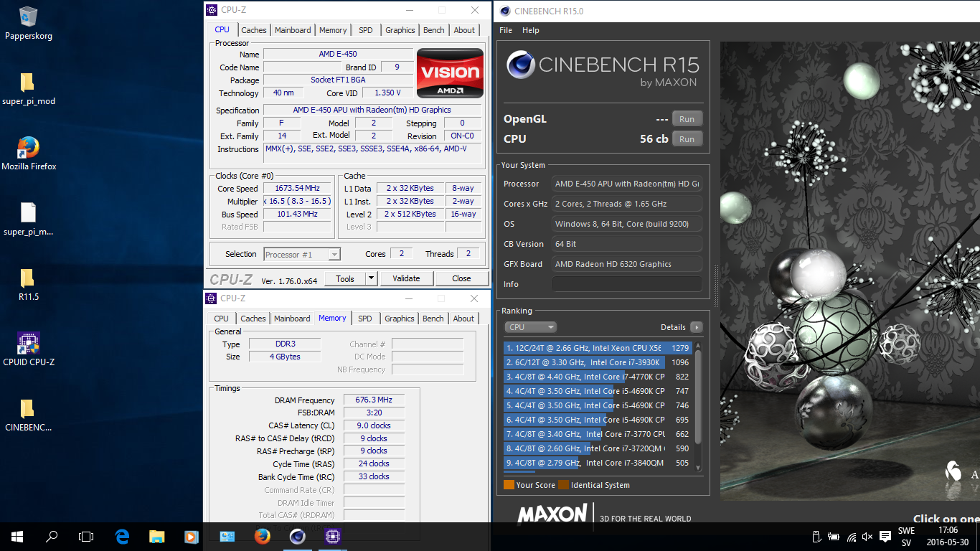Viewport: 980px width, 551px height.
Task: Open Mainboard tab in lower CPU-Z window
Action: [x=292, y=319]
